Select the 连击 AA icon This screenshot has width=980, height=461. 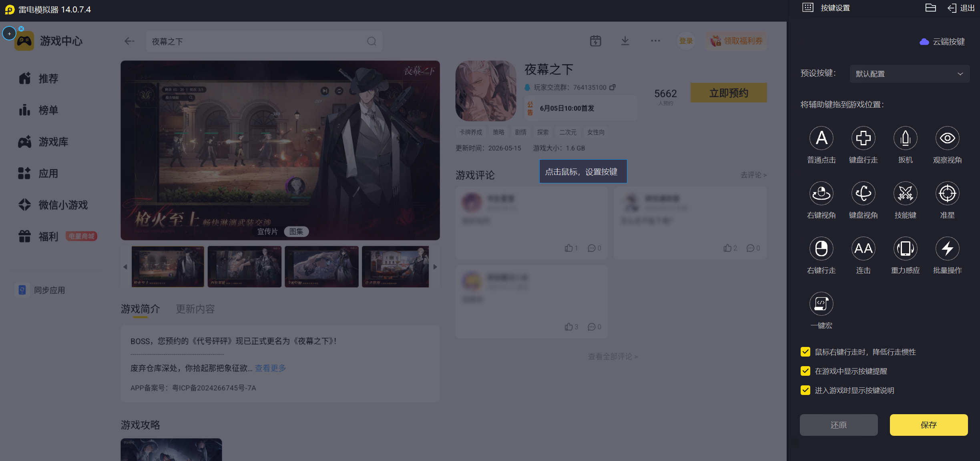[864, 249]
